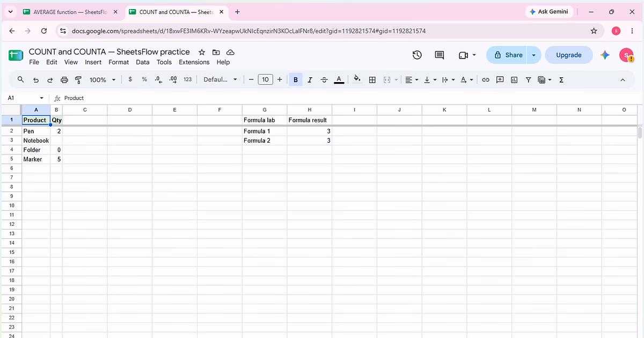
Task: Open the Default font dropdown
Action: point(220,79)
